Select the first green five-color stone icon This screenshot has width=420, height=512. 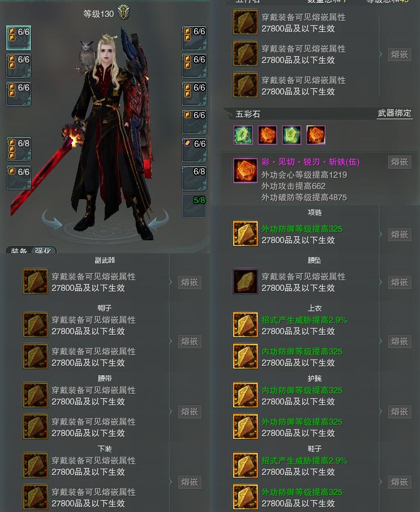point(243,135)
